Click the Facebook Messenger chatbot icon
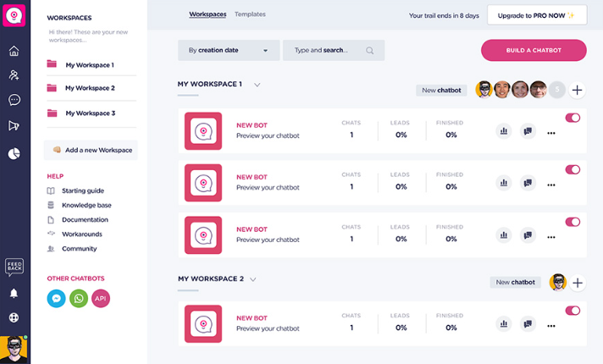 tap(56, 298)
